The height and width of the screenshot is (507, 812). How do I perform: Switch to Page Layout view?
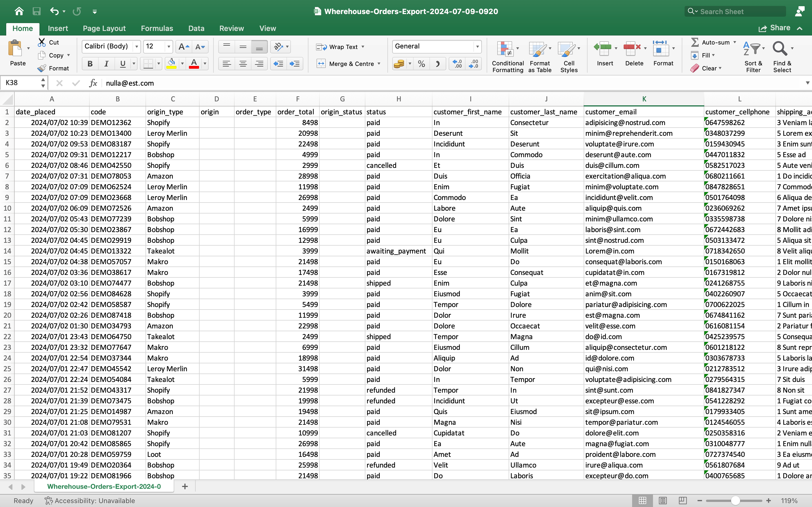pyautogui.click(x=662, y=501)
